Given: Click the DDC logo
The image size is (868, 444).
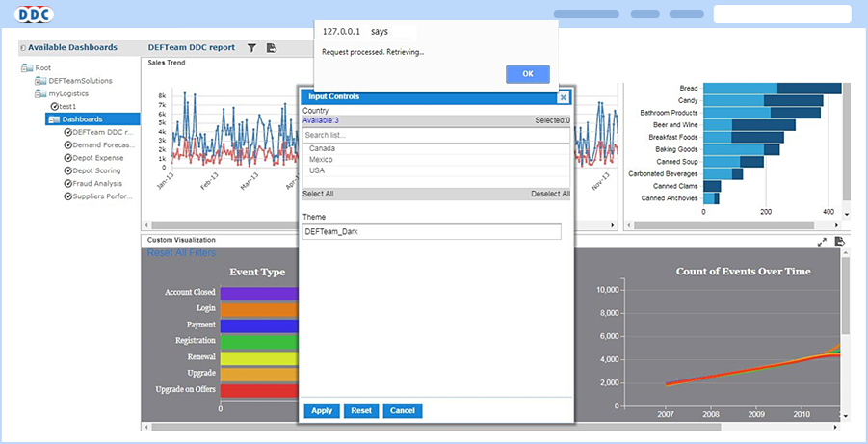Looking at the screenshot, I should click(36, 14).
